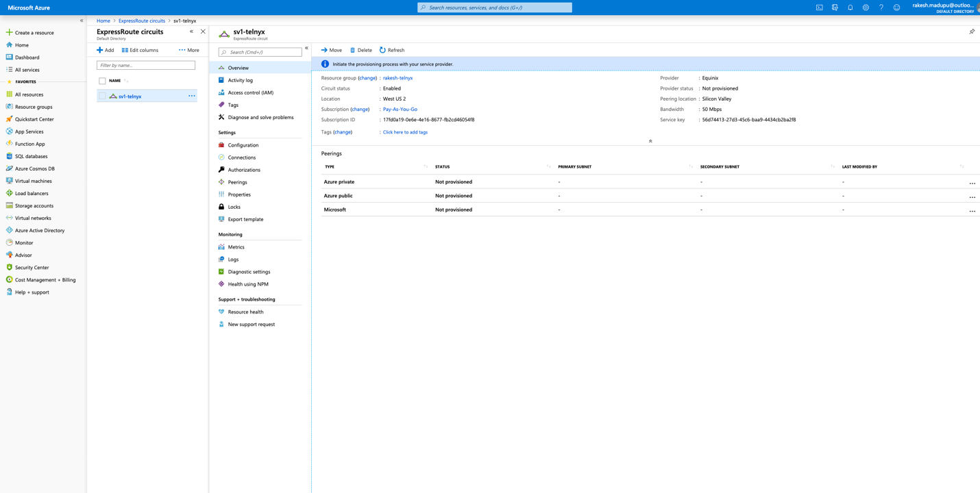Click change next to Resource group
Image resolution: width=980 pixels, height=493 pixels.
tap(367, 78)
